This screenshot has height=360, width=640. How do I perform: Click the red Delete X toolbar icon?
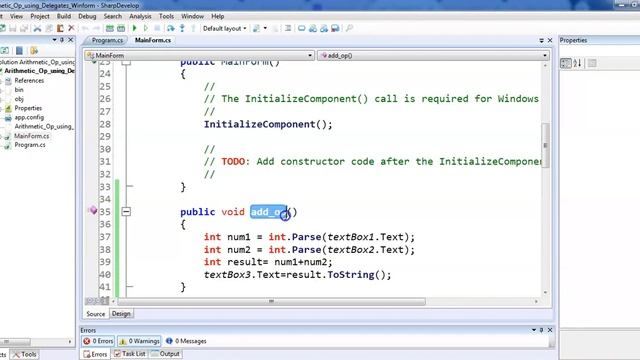point(71,28)
